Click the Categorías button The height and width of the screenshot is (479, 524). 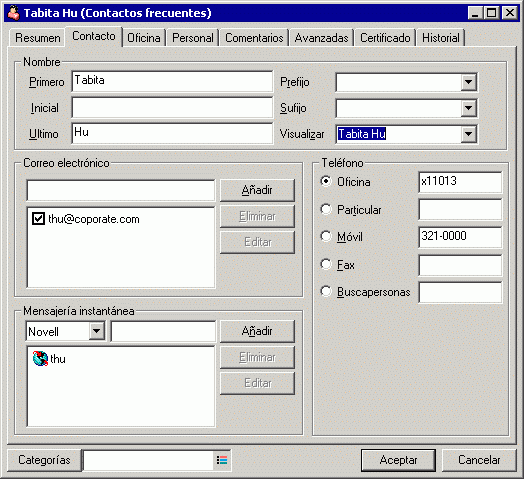(44, 460)
